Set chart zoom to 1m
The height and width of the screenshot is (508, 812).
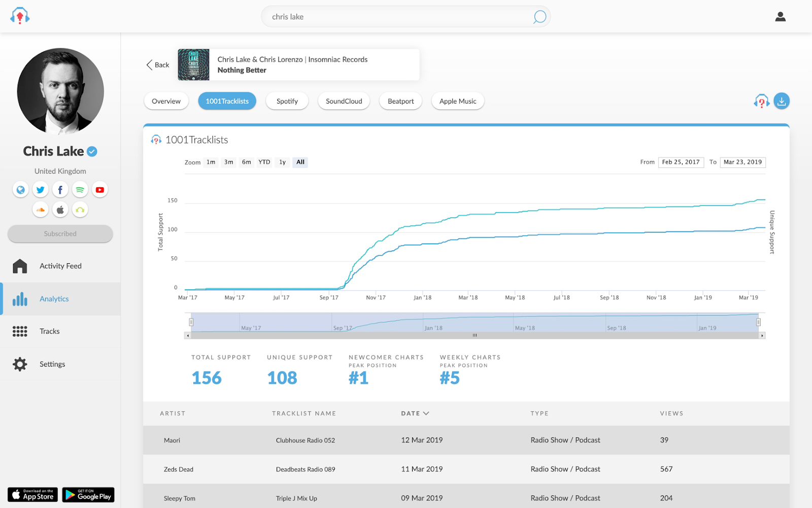(211, 162)
